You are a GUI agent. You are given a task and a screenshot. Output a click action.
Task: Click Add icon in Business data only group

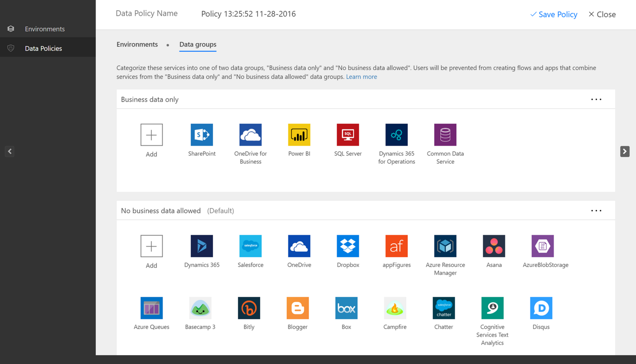[151, 135]
